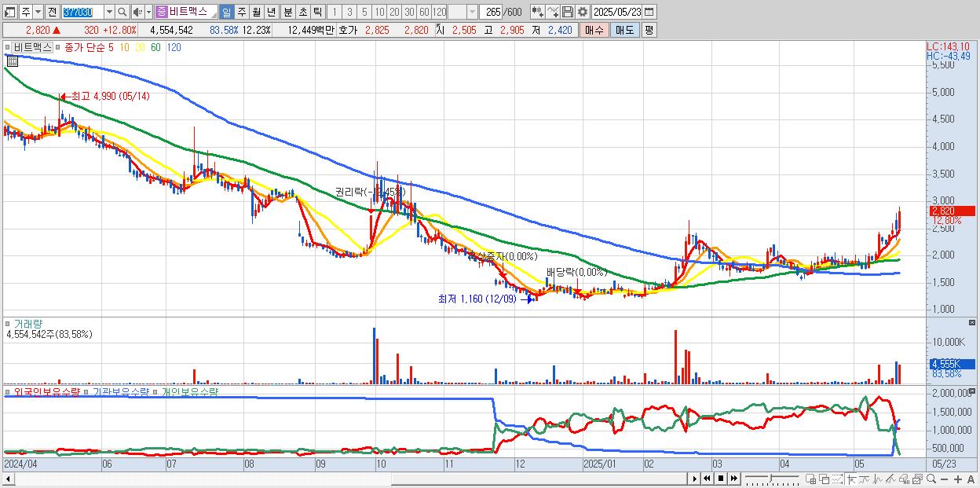
Task: Select interval 20 button
Action: pyautogui.click(x=394, y=12)
